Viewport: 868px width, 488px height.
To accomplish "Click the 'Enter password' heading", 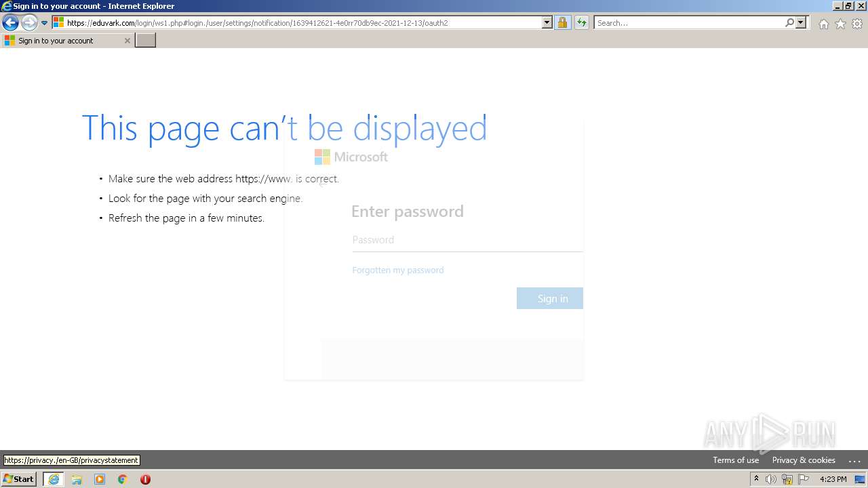I will click(408, 211).
